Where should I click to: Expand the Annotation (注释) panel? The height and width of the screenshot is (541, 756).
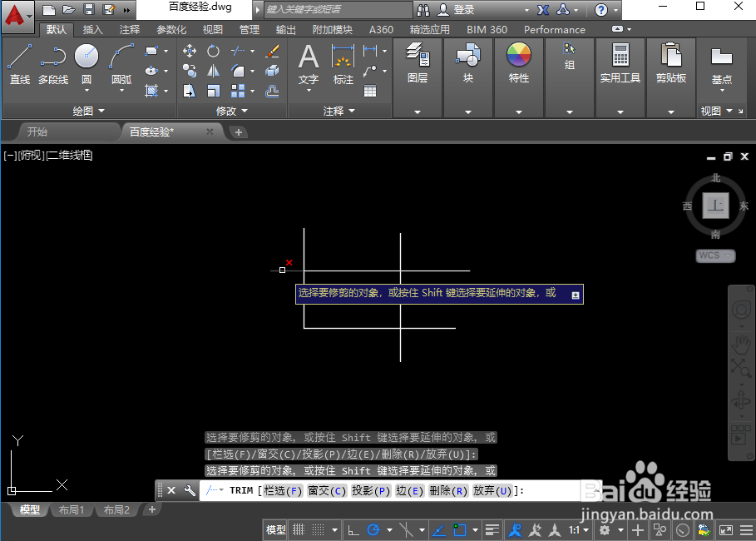(x=339, y=111)
